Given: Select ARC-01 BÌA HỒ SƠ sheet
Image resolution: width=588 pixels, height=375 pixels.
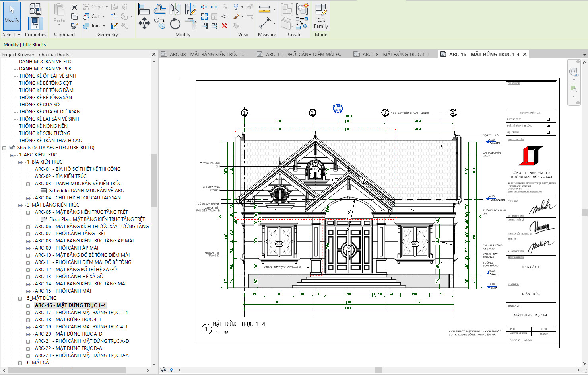Looking at the screenshot, I should pos(78,169).
